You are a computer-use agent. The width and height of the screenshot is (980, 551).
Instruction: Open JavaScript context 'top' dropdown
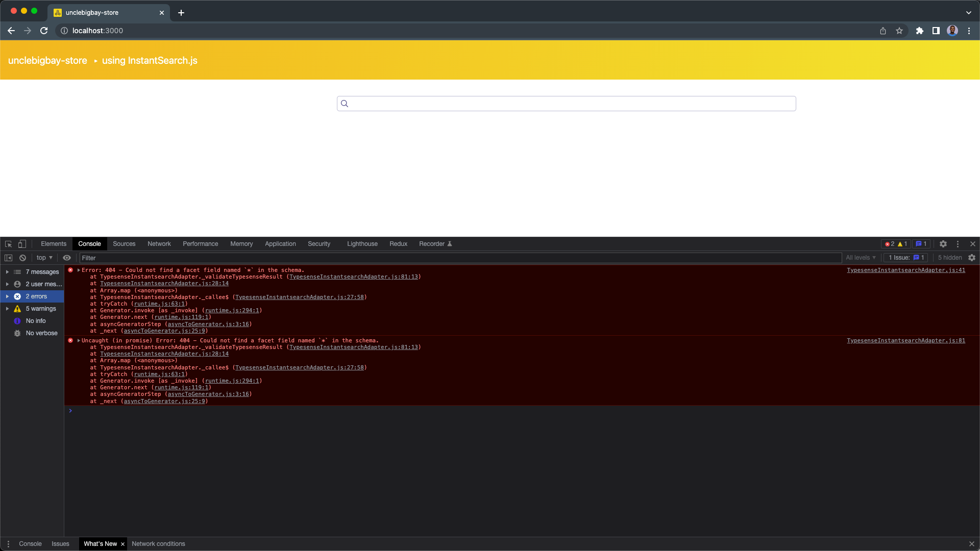[x=45, y=258]
